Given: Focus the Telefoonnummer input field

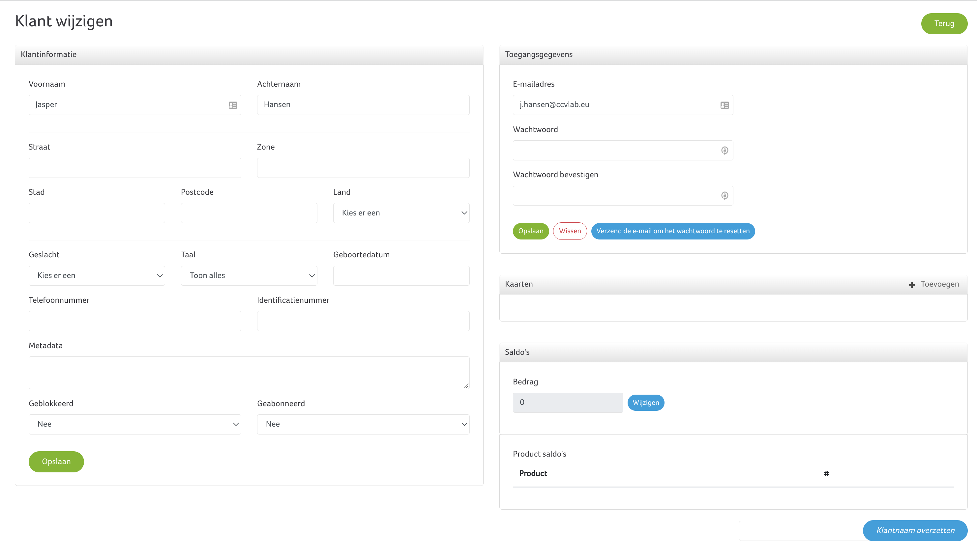Looking at the screenshot, I should [135, 321].
